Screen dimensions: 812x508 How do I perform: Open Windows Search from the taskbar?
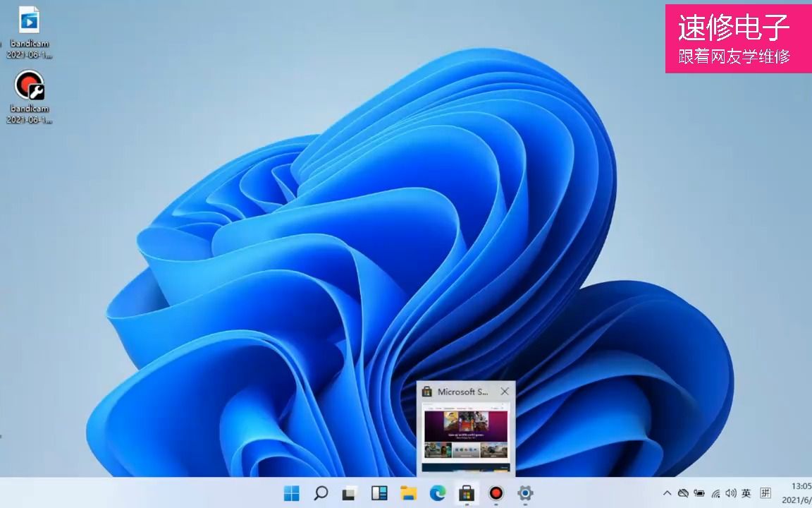(x=321, y=493)
